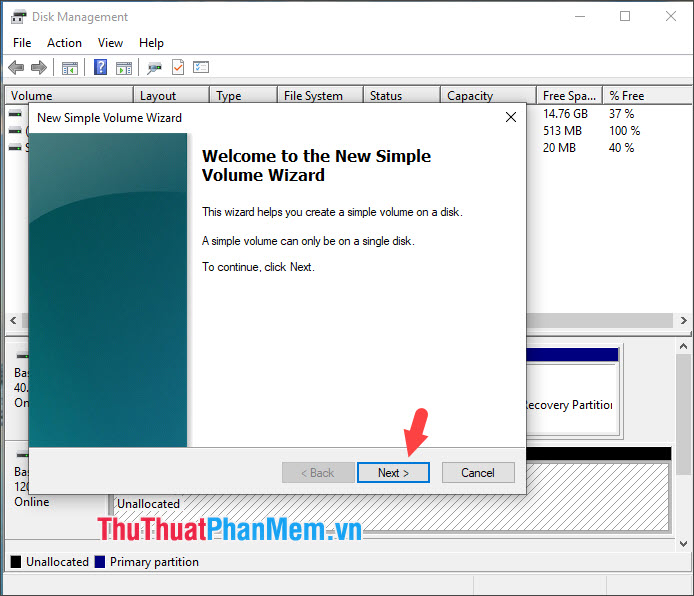The width and height of the screenshot is (694, 596).
Task: Sort by the Layout column header
Action: pos(171,96)
